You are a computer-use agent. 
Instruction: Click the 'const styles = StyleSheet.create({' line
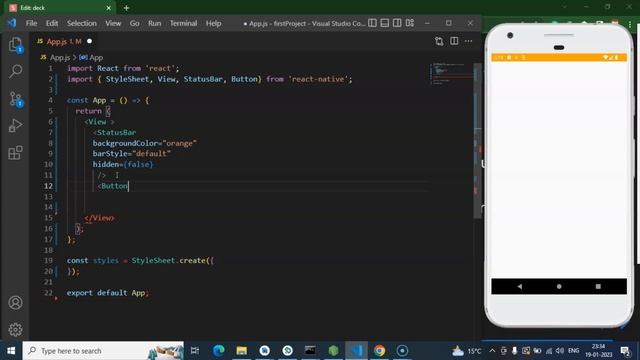pos(140,261)
